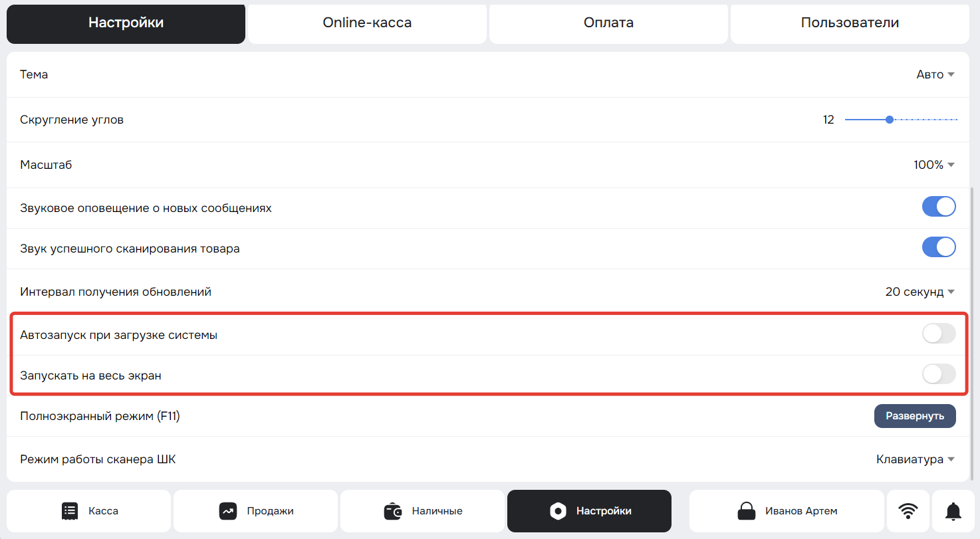This screenshot has height=539, width=980.
Task: Switch to the Online-касса tab
Action: pos(367,23)
